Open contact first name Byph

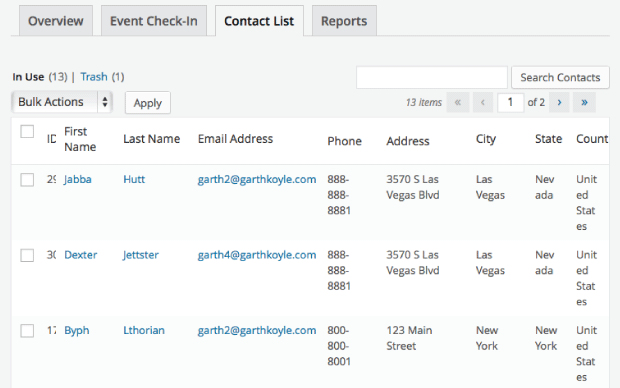point(77,331)
